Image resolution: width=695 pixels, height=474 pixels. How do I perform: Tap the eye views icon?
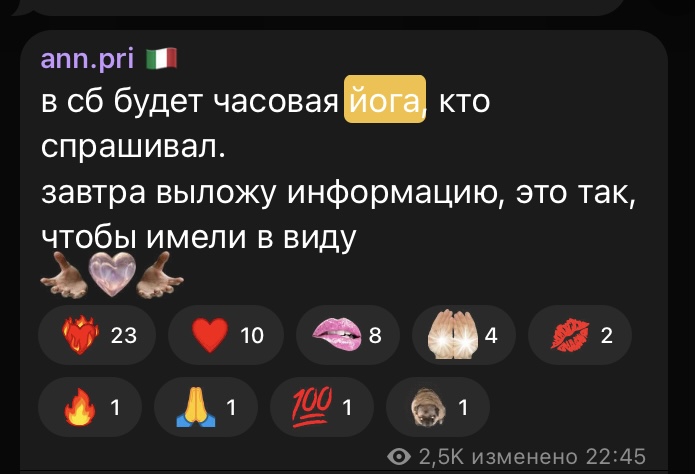click(398, 456)
